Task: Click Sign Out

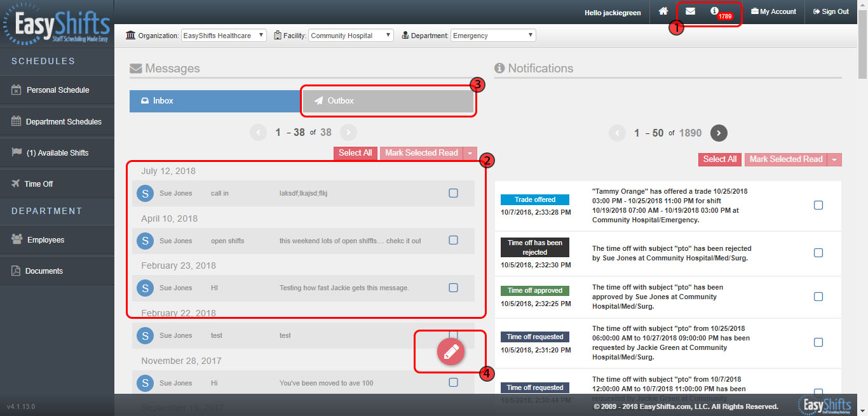Action: tap(831, 11)
